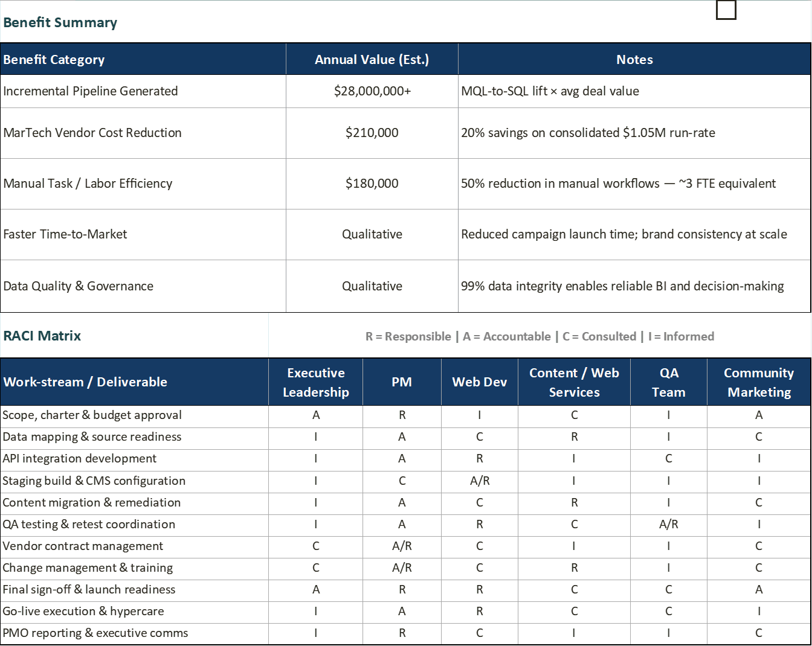The image size is (812, 646).
Task: Click Content / Web Services R for Content migration
Action: (x=574, y=503)
